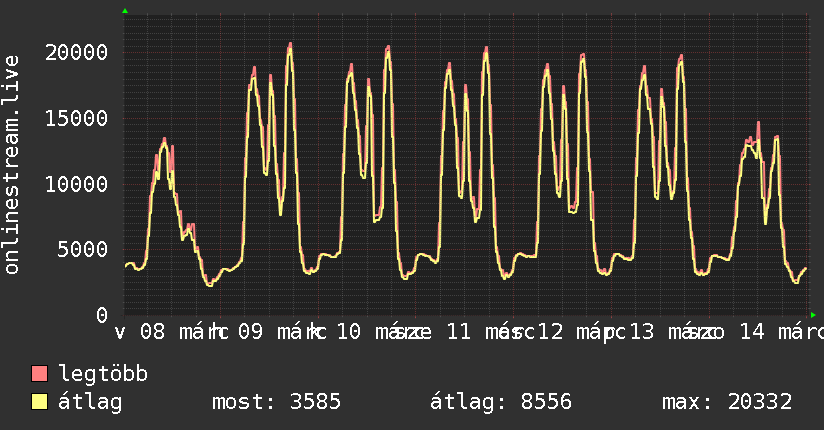Select the legtöbb legend label
Screen dimensions: 824x430
pos(103,375)
